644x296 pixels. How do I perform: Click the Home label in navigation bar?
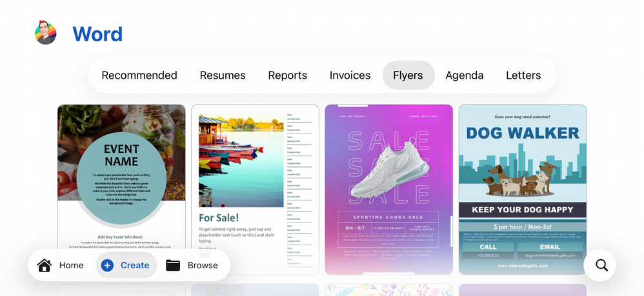click(x=71, y=265)
